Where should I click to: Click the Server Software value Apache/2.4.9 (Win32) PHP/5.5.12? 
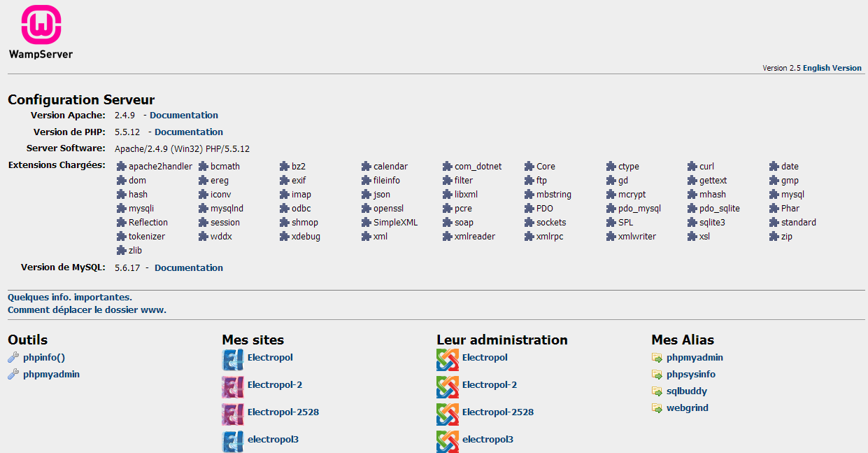(182, 149)
